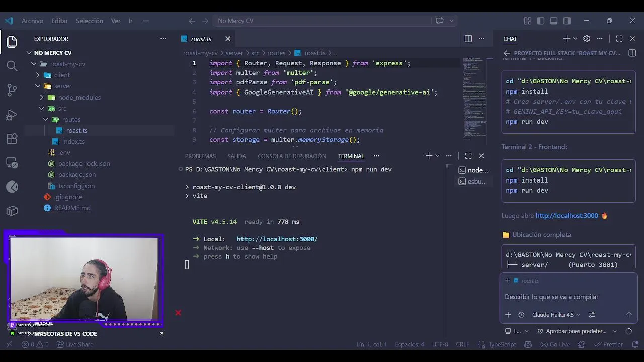644x362 pixels.
Task: Click the chat input field
Action: [x=569, y=297]
